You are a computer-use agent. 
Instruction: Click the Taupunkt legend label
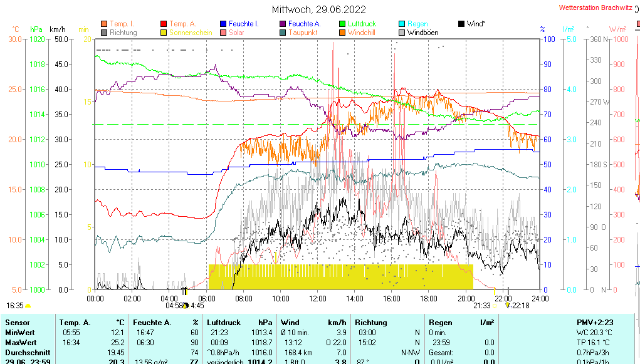pyautogui.click(x=303, y=33)
